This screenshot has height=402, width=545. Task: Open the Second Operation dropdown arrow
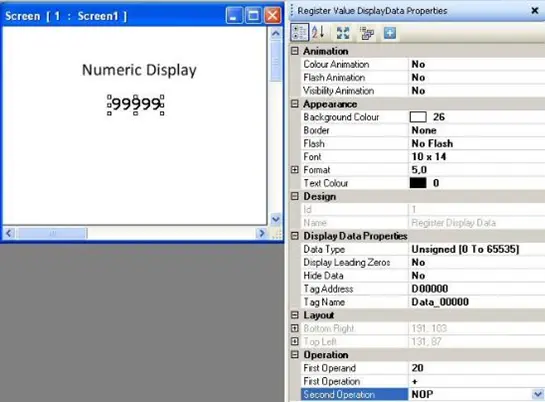(538, 394)
